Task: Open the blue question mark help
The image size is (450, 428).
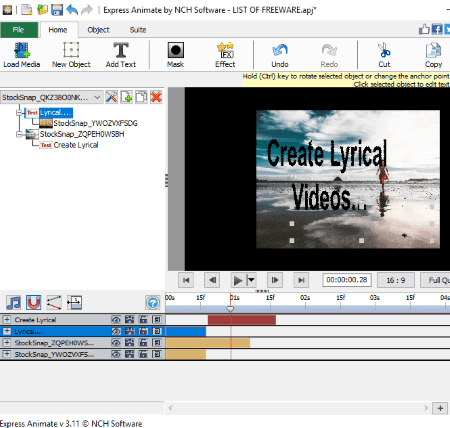Action: 153,303
